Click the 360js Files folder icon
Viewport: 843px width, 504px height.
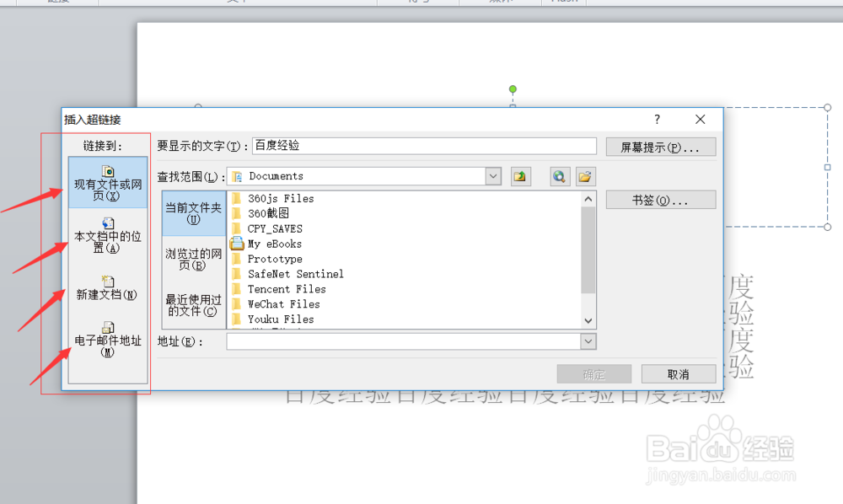[237, 198]
